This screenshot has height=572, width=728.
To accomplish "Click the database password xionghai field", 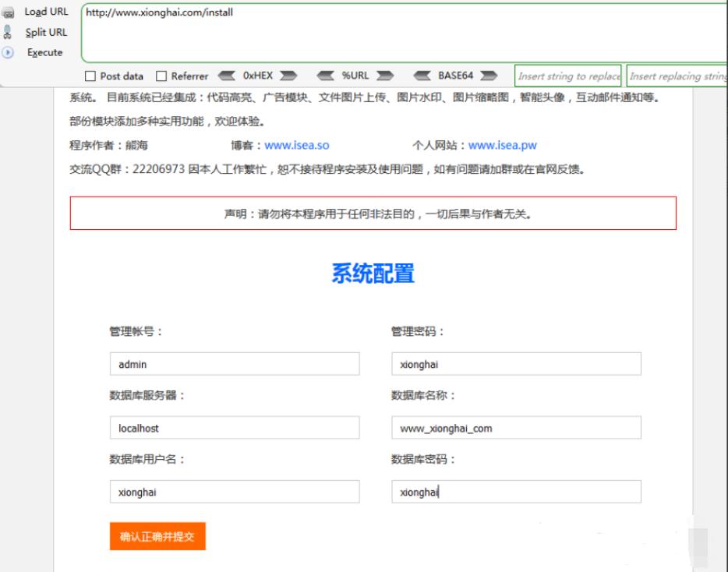I will coord(515,491).
